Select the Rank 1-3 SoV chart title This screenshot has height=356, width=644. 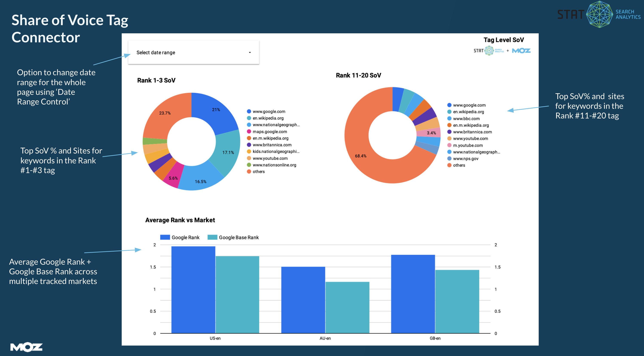(156, 80)
